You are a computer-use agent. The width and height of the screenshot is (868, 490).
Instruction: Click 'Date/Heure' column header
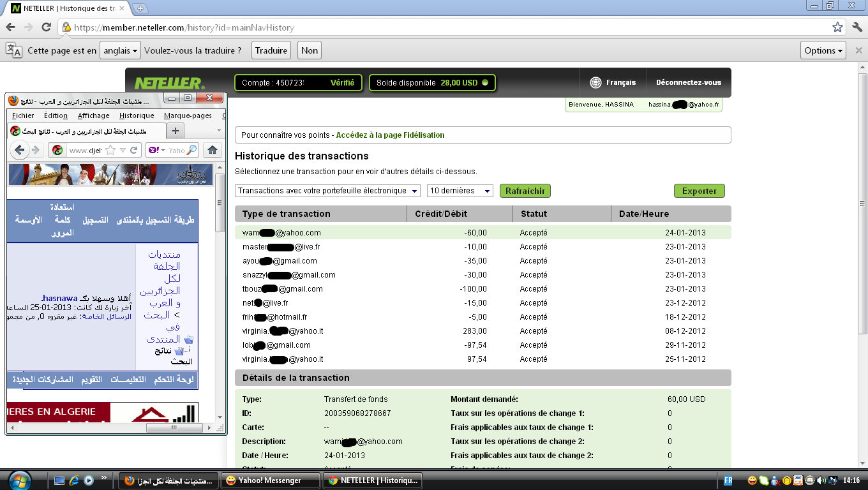click(644, 214)
